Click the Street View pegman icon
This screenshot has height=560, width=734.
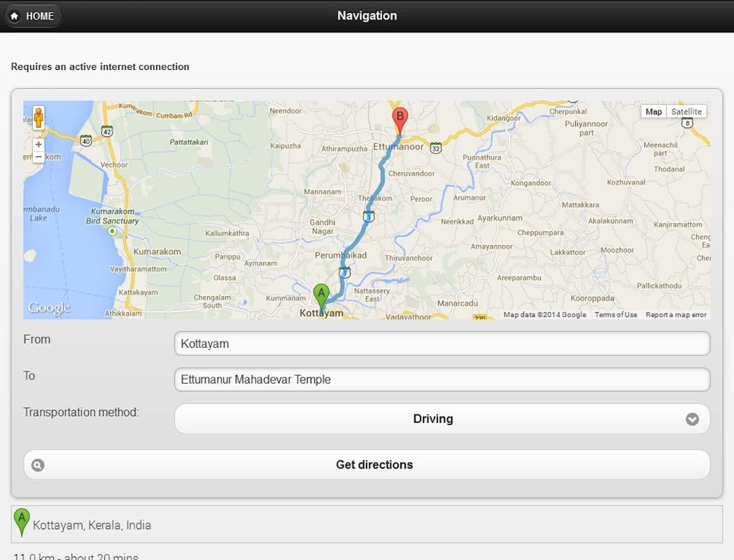tap(39, 118)
